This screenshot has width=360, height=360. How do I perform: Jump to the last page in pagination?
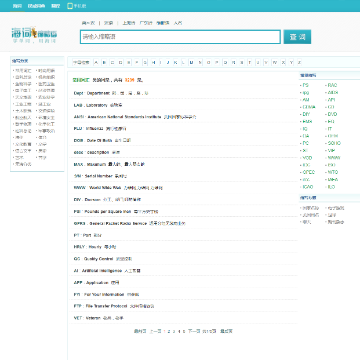click(226, 331)
